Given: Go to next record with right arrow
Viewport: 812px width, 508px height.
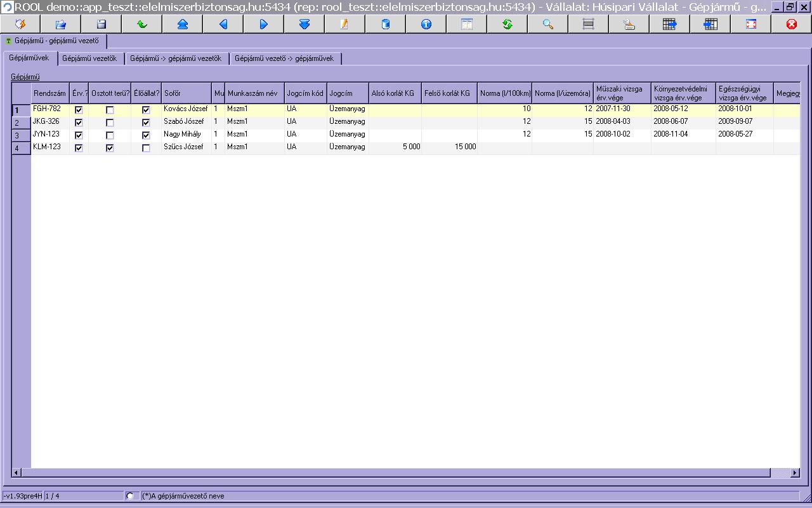Looking at the screenshot, I should (x=264, y=24).
